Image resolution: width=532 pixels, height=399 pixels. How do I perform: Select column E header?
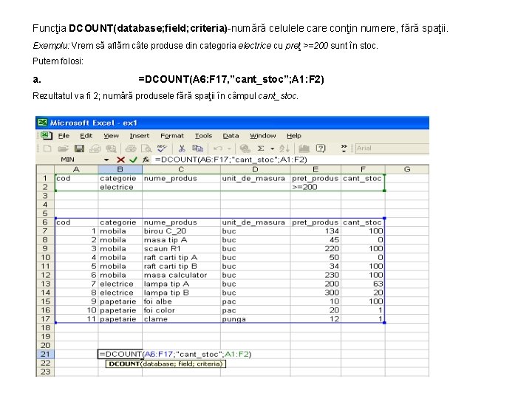[x=316, y=169]
